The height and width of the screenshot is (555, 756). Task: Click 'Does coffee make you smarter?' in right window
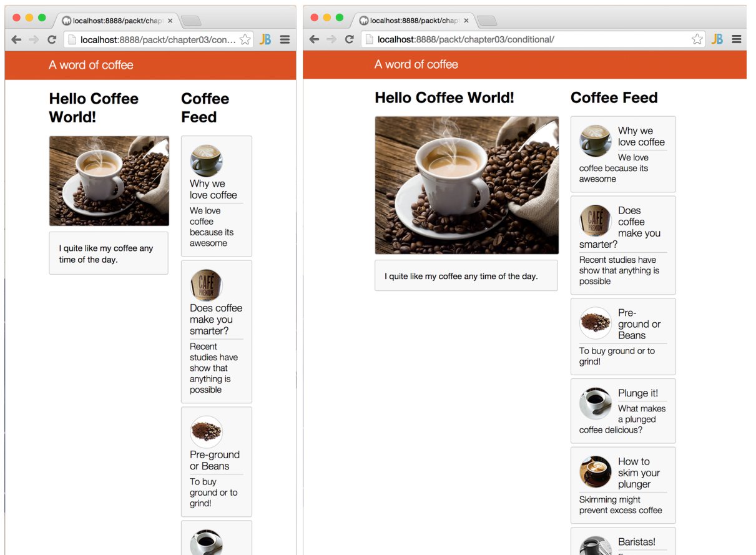pyautogui.click(x=620, y=227)
